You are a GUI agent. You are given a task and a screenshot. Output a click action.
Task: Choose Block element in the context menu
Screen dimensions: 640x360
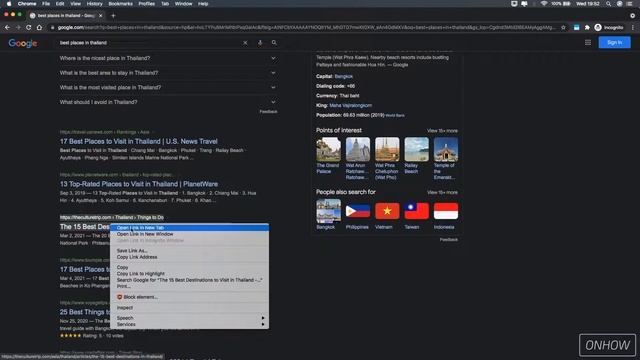[189, 297]
